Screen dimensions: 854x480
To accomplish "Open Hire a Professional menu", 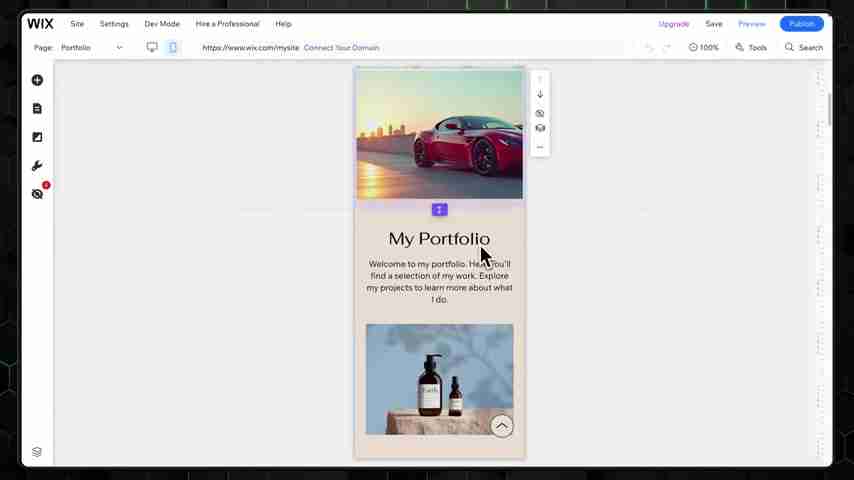I will [x=227, y=24].
